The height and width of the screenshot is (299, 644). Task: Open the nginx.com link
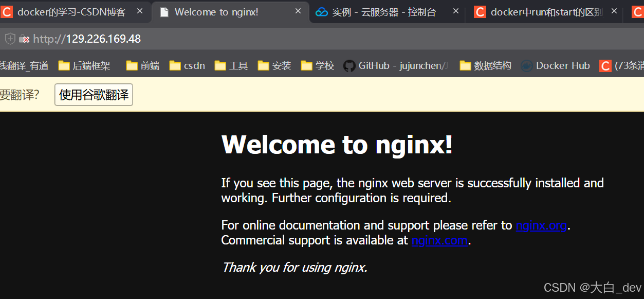439,240
